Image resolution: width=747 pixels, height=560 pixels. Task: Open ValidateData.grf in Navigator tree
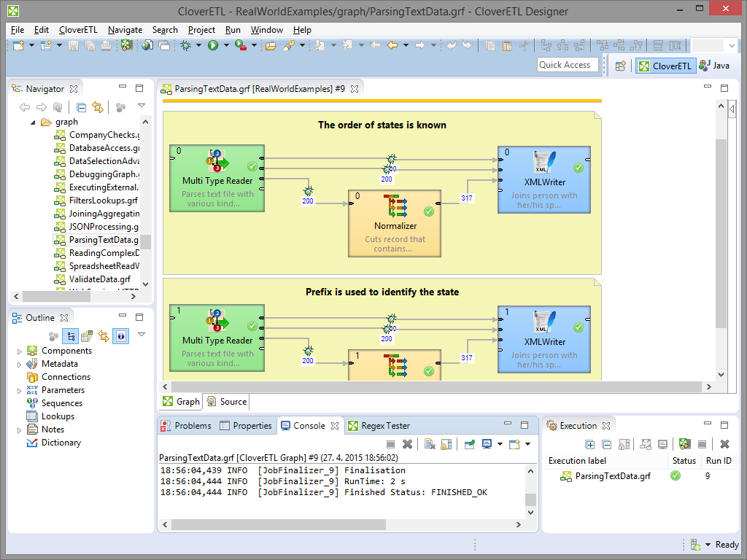pyautogui.click(x=99, y=279)
